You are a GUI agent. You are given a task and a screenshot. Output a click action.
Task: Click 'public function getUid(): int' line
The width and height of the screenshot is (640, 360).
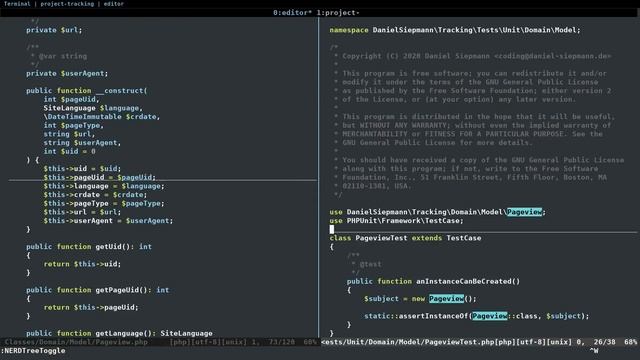[x=89, y=247]
